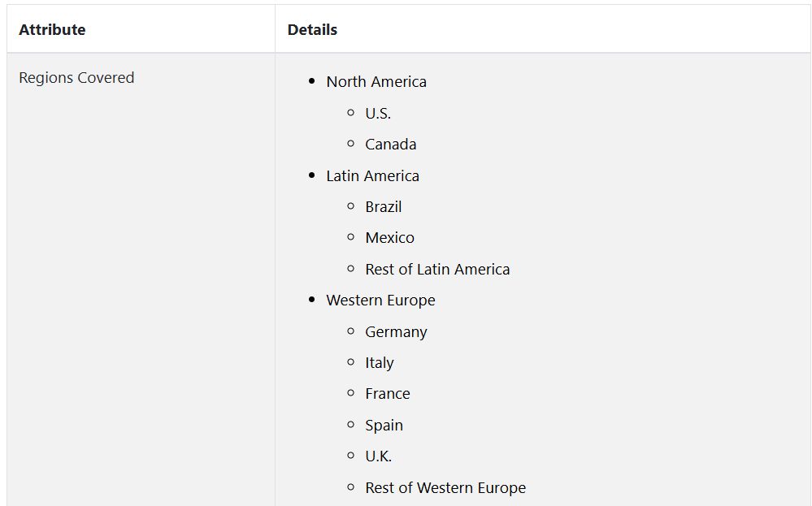Screen dimensions: 812x506
Task: Select Canada in the list
Action: point(390,145)
